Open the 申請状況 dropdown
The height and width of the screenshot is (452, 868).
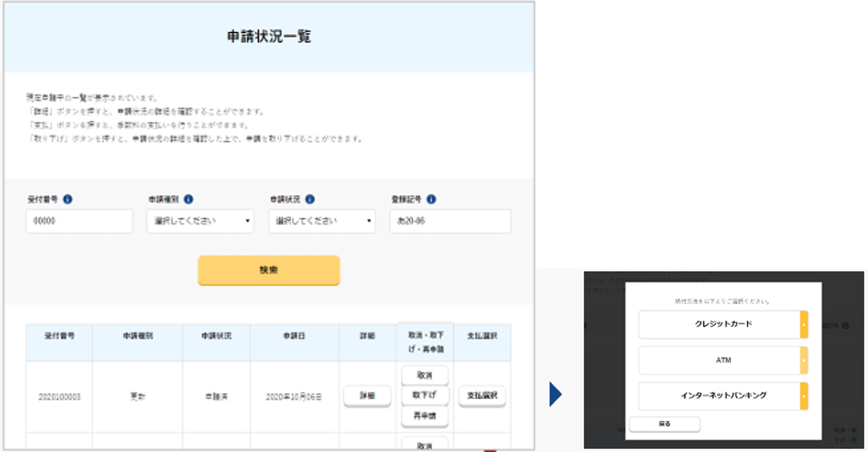[322, 221]
